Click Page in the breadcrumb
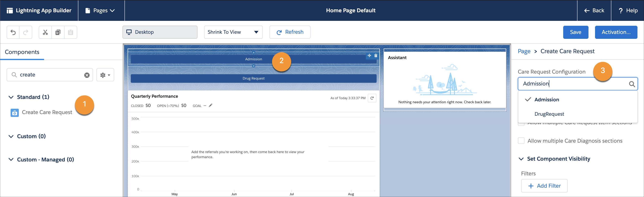The height and width of the screenshot is (197, 644). click(x=524, y=51)
